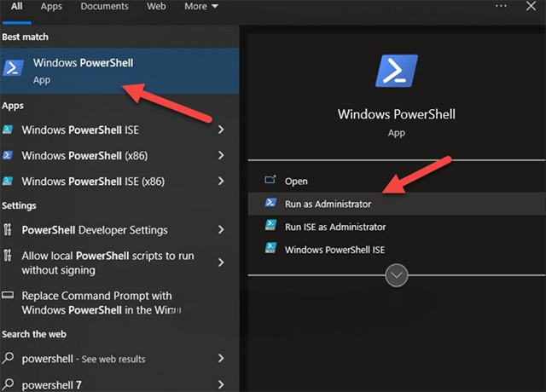
Task: Switch to the Apps search tab
Action: (x=51, y=6)
